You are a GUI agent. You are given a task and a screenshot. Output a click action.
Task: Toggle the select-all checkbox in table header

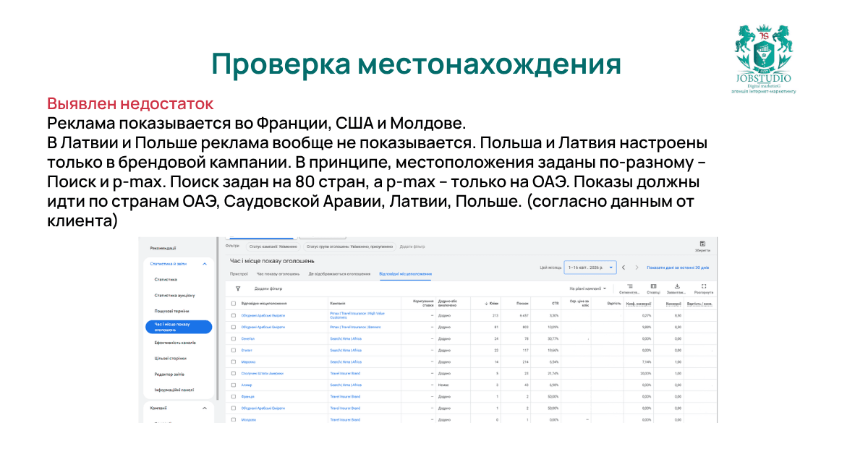click(234, 303)
